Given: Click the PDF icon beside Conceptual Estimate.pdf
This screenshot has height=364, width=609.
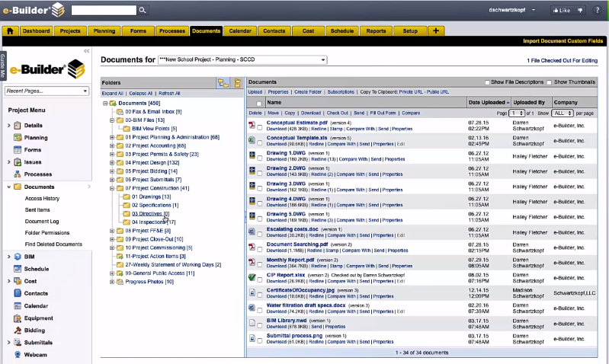Looking at the screenshot, I should (x=252, y=125).
